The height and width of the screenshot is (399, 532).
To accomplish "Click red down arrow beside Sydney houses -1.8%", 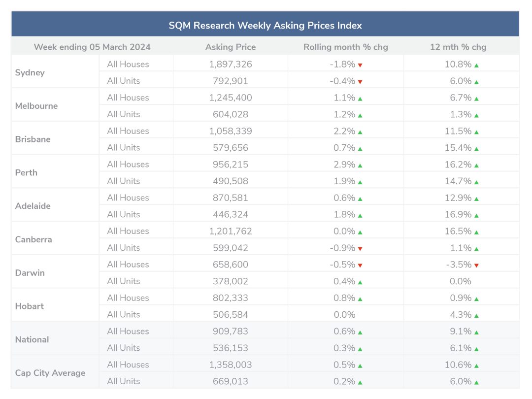I will [x=360, y=65].
